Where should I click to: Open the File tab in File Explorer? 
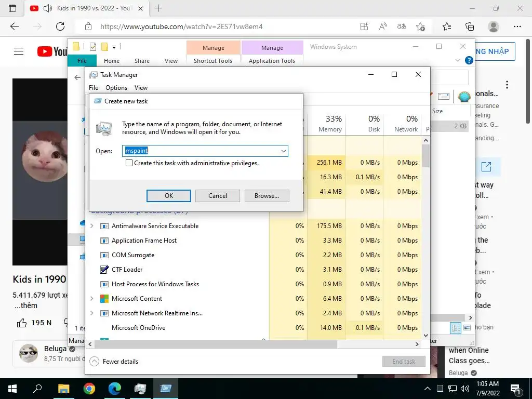[x=82, y=61]
